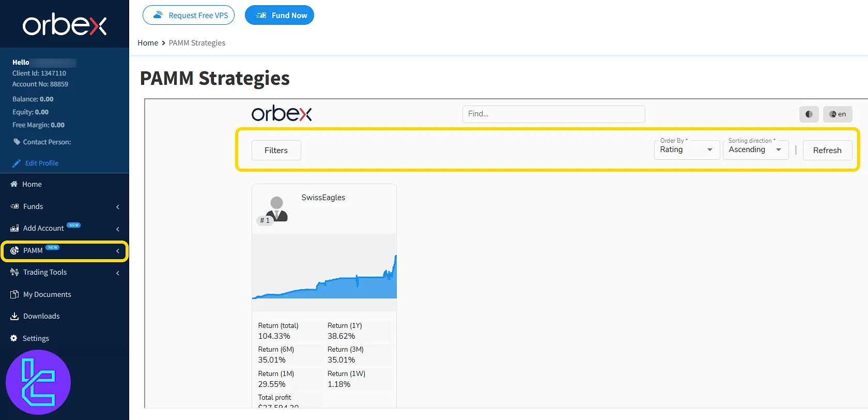Viewport: 868px width, 420px height.
Task: Click the Trading Tools icon
Action: (14, 272)
